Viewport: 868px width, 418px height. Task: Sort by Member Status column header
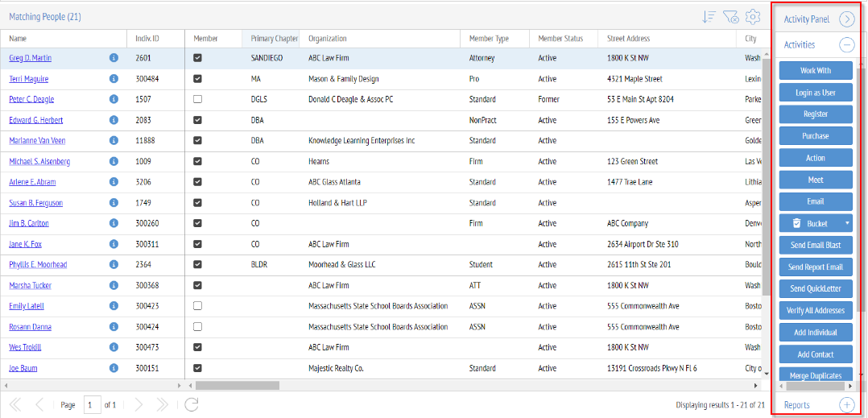(564, 39)
